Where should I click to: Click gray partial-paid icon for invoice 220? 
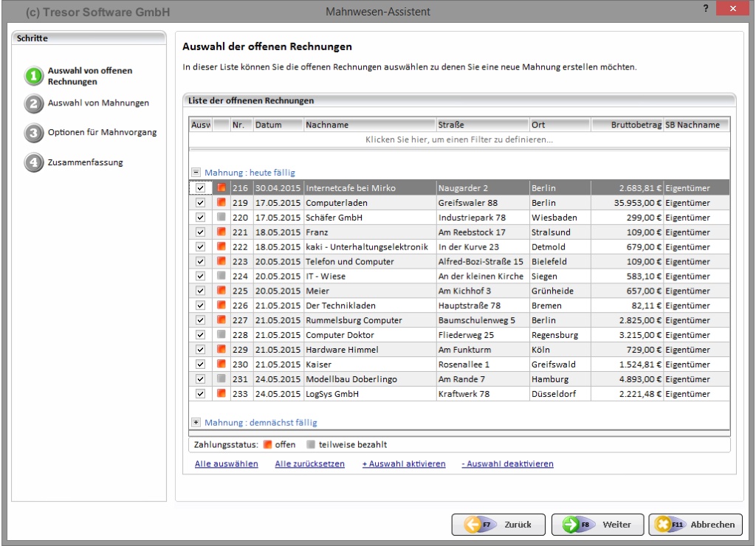[x=221, y=218]
